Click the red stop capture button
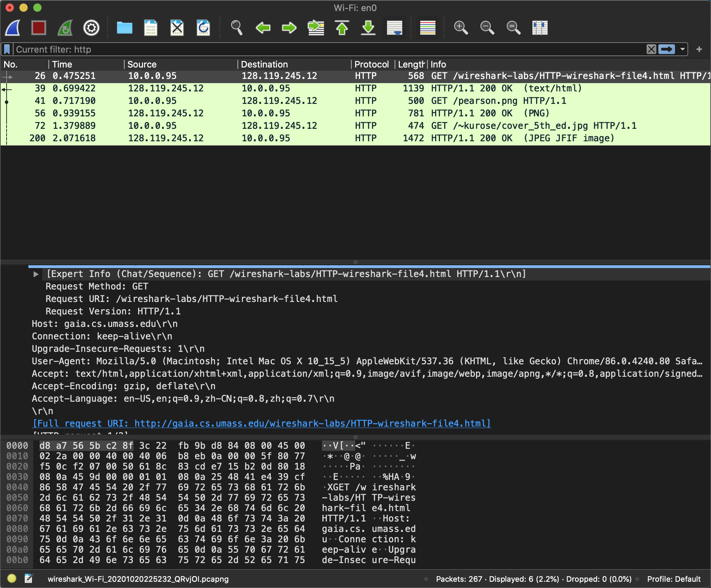The height and width of the screenshot is (588, 711). pos(38,28)
